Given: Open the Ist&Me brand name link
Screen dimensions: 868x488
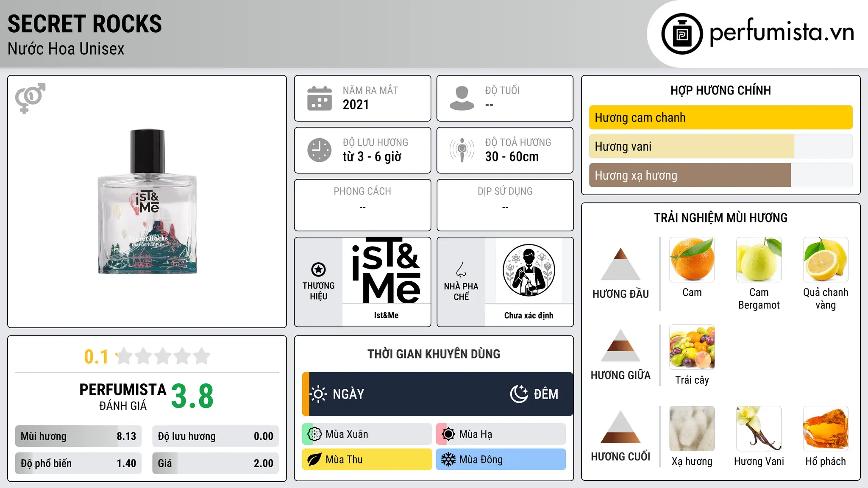Looking at the screenshot, I should (x=386, y=315).
